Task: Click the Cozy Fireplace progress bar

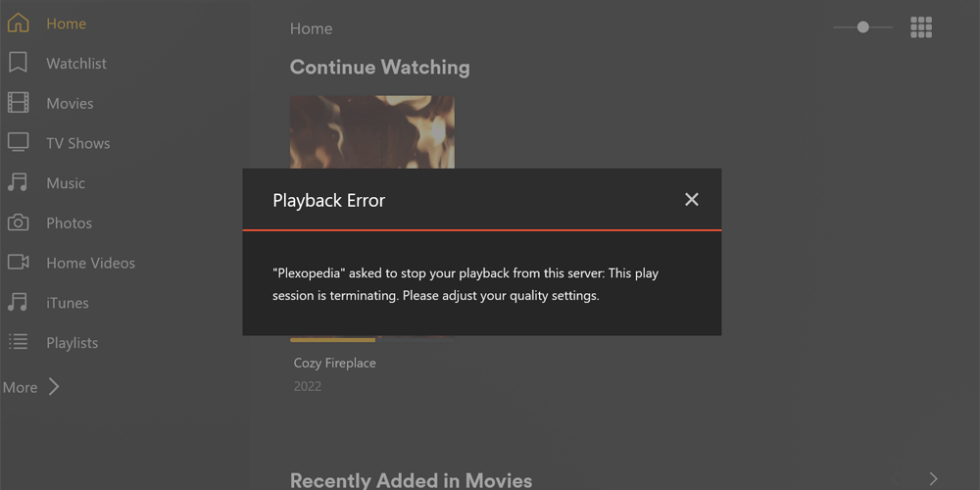Action: click(371, 340)
